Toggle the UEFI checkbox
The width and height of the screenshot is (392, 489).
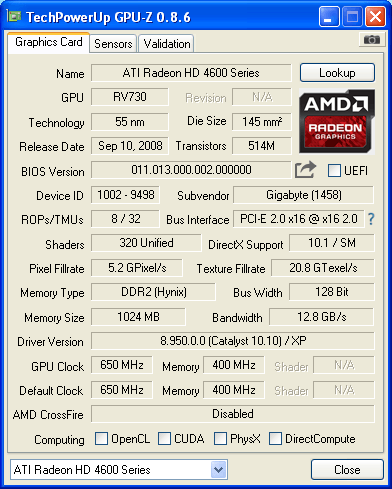[x=334, y=170]
